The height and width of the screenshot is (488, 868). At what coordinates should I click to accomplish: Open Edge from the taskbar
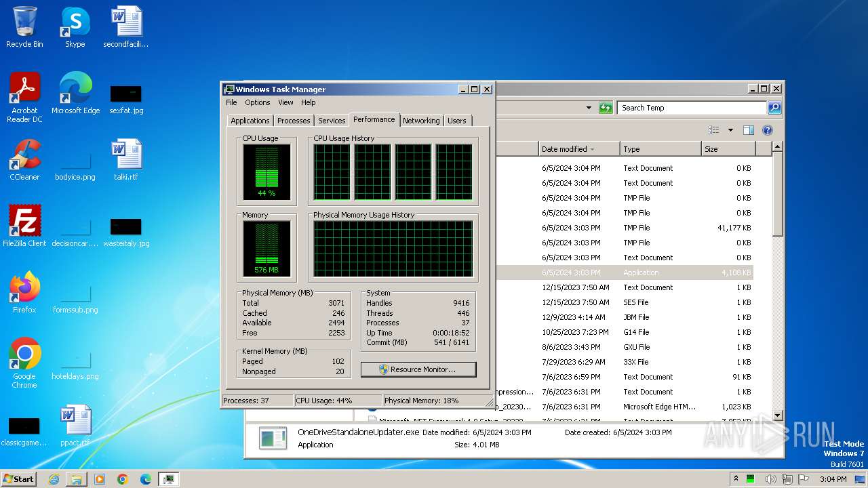(146, 479)
